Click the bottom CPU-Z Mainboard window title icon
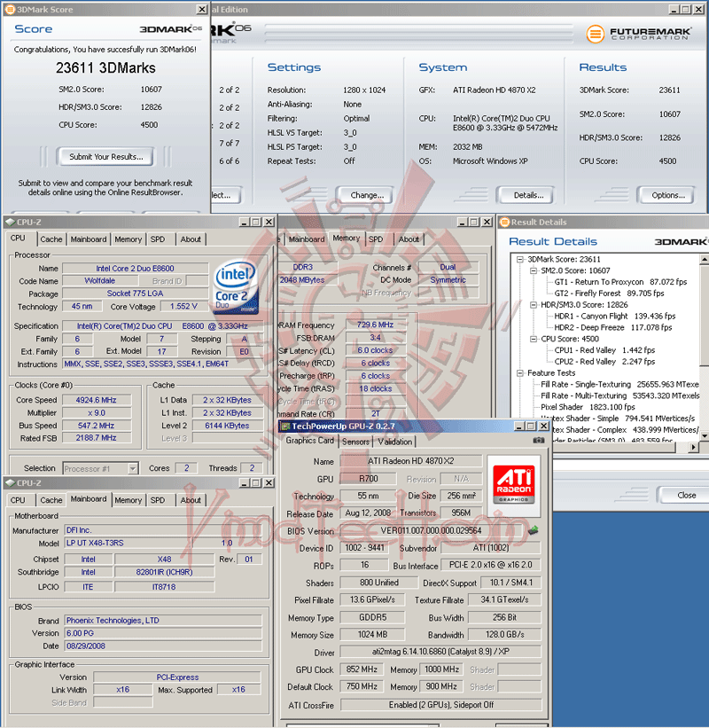This screenshot has width=709, height=728. coord(10,483)
